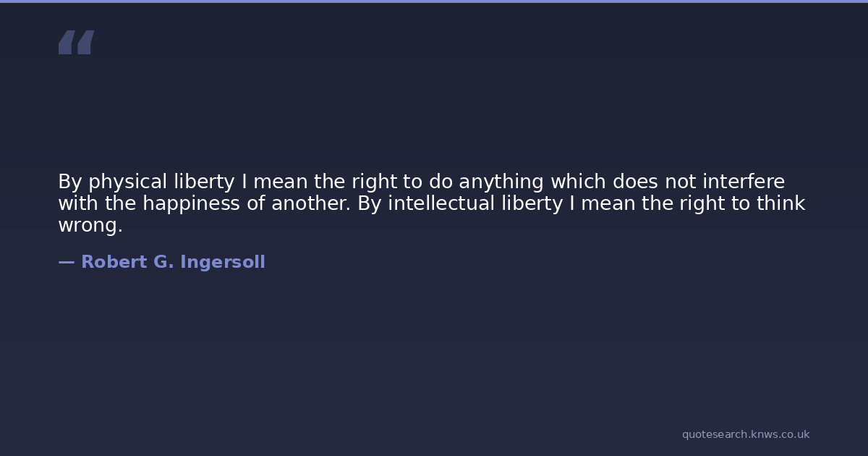Viewport: 868px width, 456px height.
Task: Click the purple accent bar at top
Action: tap(434, 1)
